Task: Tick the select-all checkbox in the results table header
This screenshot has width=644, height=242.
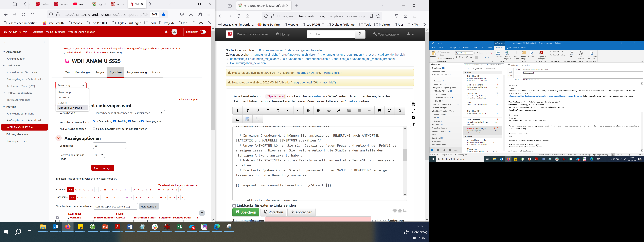Action: coord(57,218)
